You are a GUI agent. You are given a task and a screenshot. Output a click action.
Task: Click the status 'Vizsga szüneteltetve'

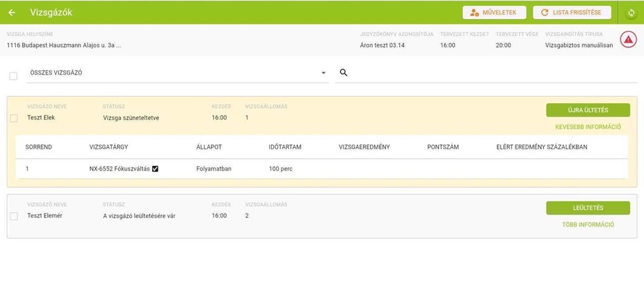(131, 118)
